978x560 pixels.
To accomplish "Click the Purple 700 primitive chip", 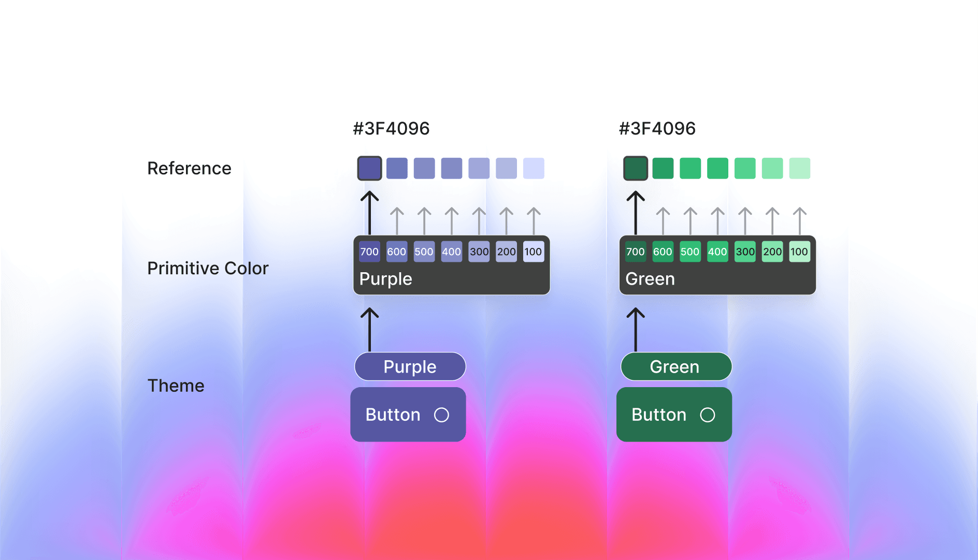I will point(369,252).
